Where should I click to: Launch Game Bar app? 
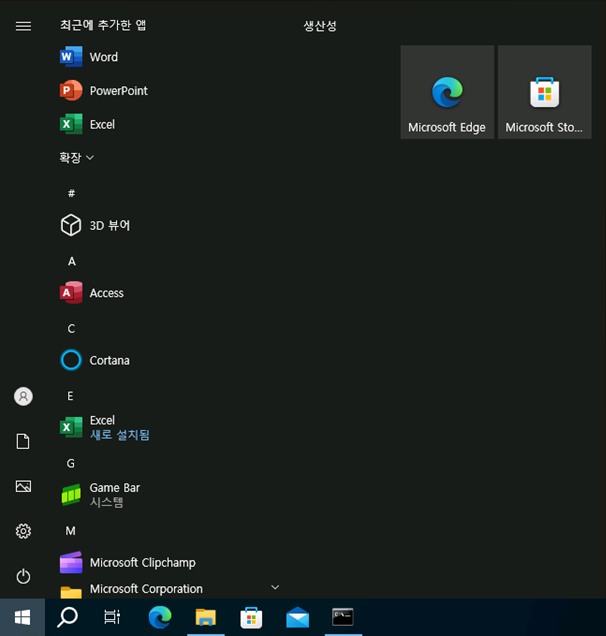click(x=170, y=494)
